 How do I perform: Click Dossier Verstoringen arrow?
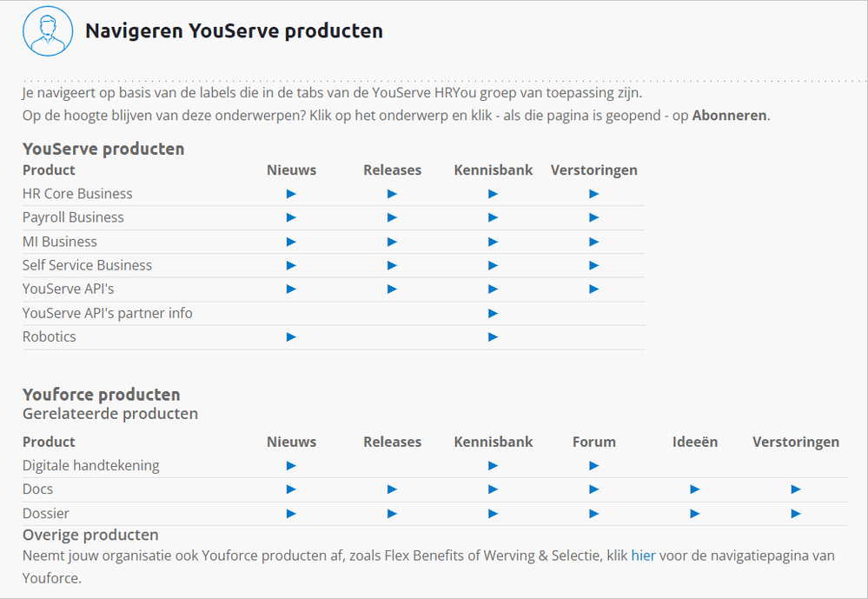[x=795, y=514]
